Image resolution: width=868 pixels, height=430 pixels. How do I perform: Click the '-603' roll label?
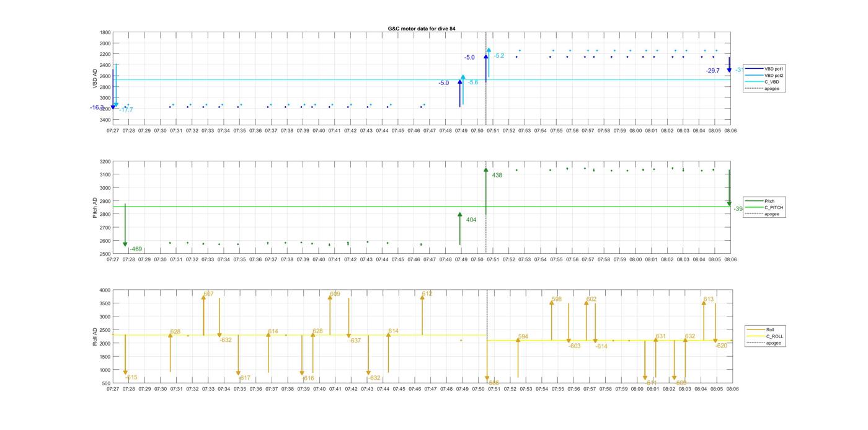coord(575,346)
